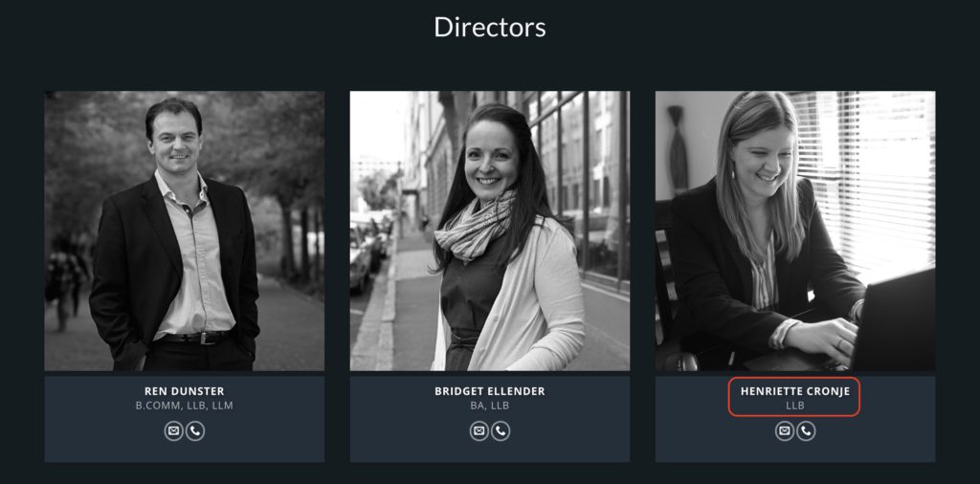Open Ren Dunster's portrait photo
This screenshot has height=484, width=980.
click(x=185, y=231)
